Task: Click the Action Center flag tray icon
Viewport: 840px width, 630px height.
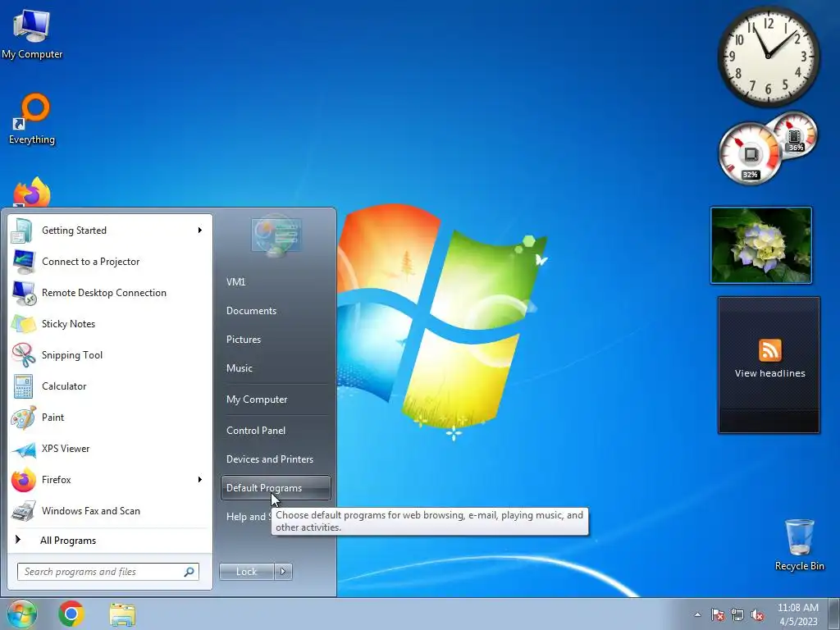Action: pos(717,614)
